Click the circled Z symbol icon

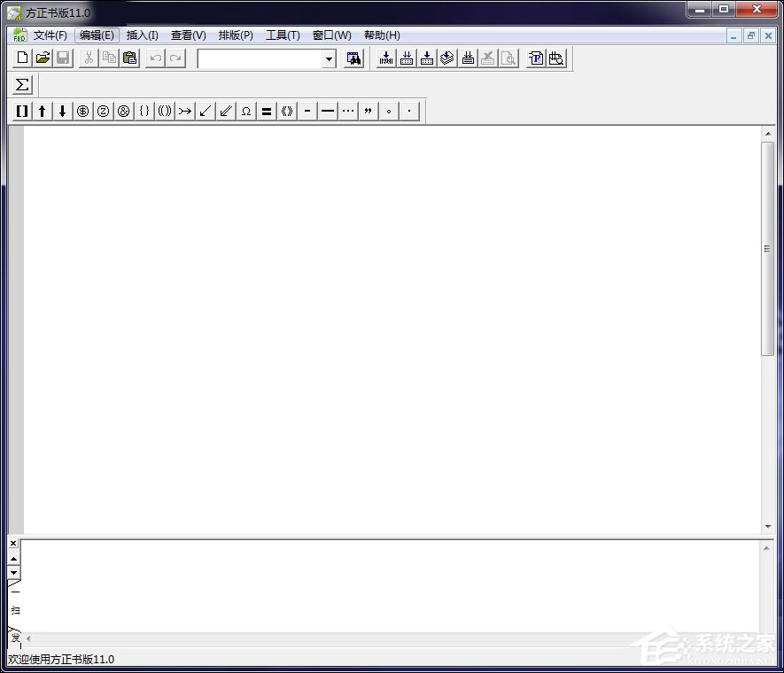[104, 111]
